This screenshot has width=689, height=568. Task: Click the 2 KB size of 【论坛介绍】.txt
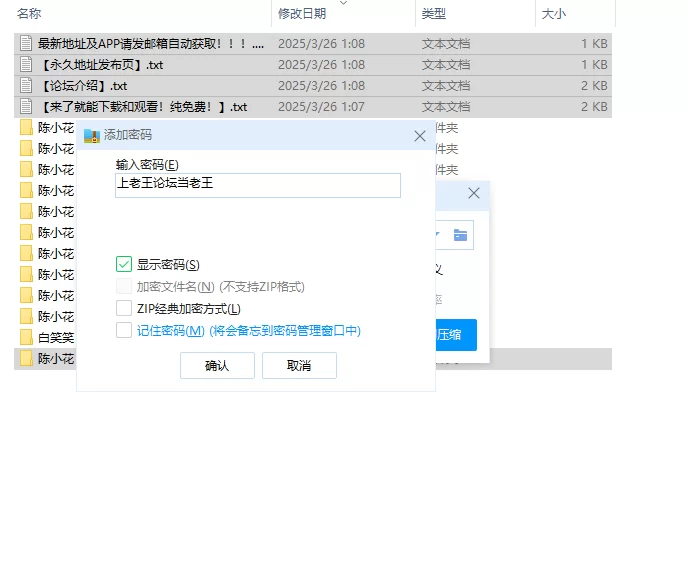tap(594, 86)
